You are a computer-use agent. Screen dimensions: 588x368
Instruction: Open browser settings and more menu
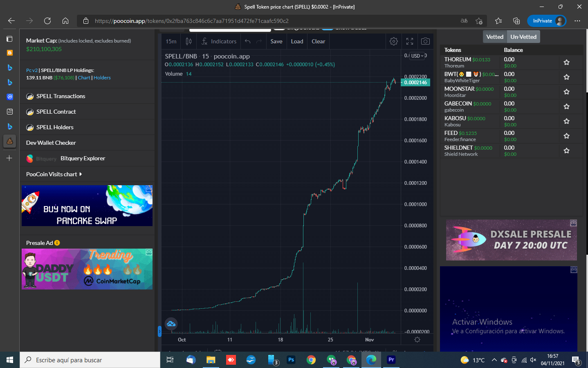click(577, 21)
